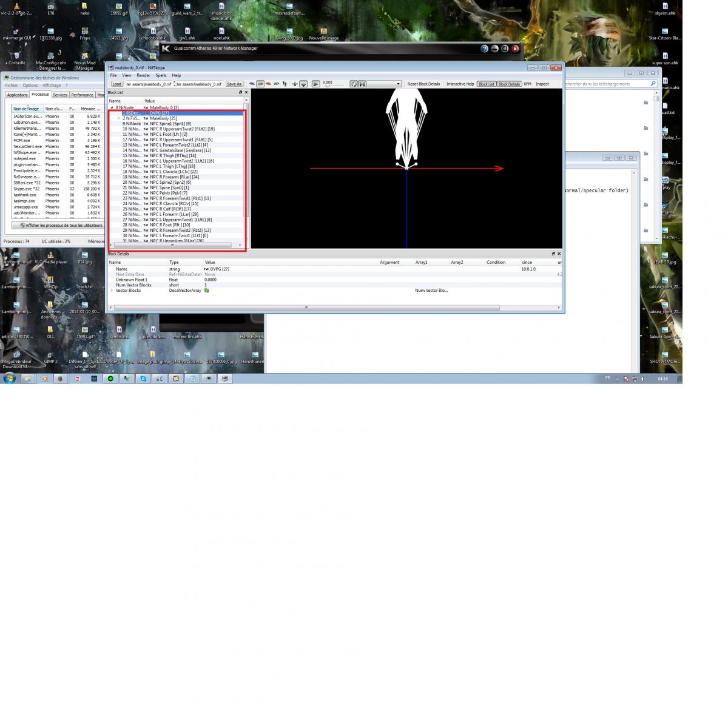Image resolution: width=728 pixels, height=728 pixels.
Task: Click the Windows Start button
Action: [10, 379]
